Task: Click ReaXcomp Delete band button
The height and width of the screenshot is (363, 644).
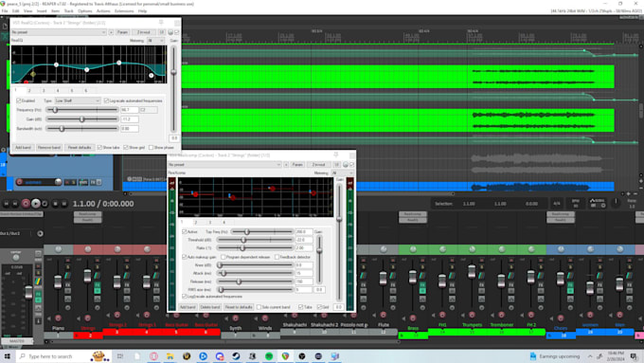Action: point(210,307)
